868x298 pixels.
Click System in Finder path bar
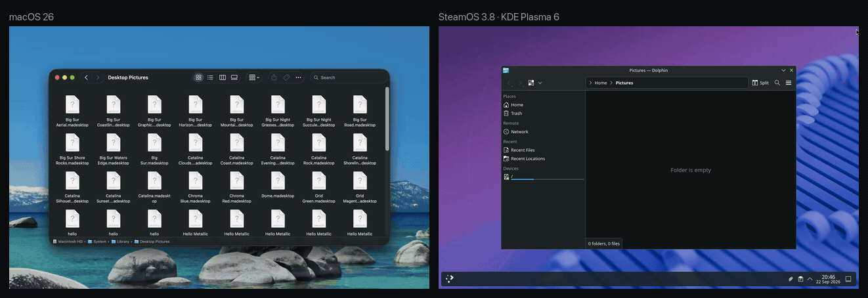(97, 242)
